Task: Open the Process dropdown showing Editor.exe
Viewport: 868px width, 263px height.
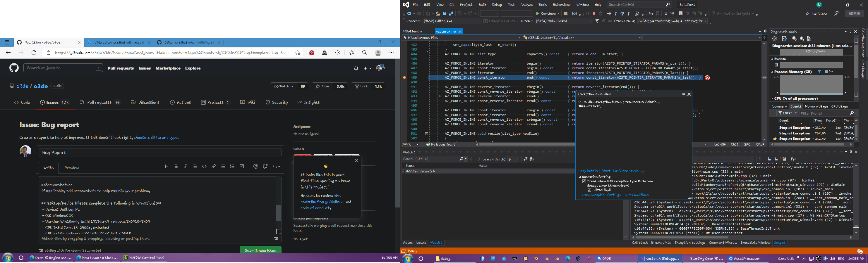Action: point(452,21)
